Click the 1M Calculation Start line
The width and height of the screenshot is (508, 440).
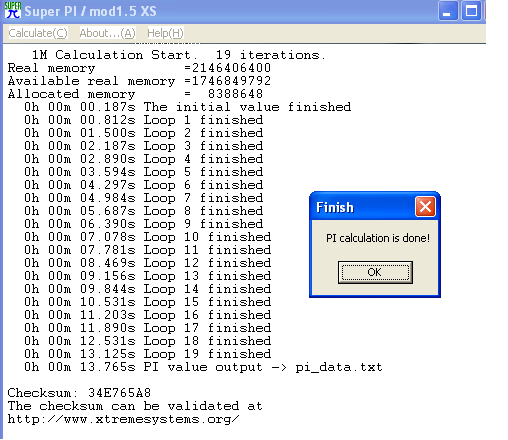click(179, 55)
